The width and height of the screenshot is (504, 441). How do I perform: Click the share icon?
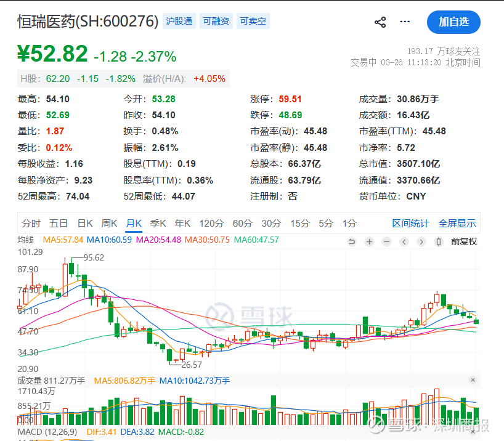380,22
